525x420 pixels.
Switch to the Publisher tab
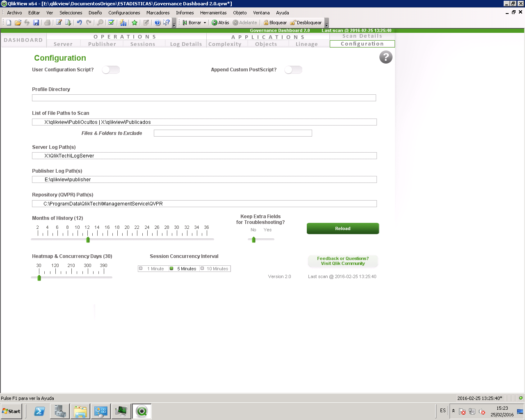point(102,44)
